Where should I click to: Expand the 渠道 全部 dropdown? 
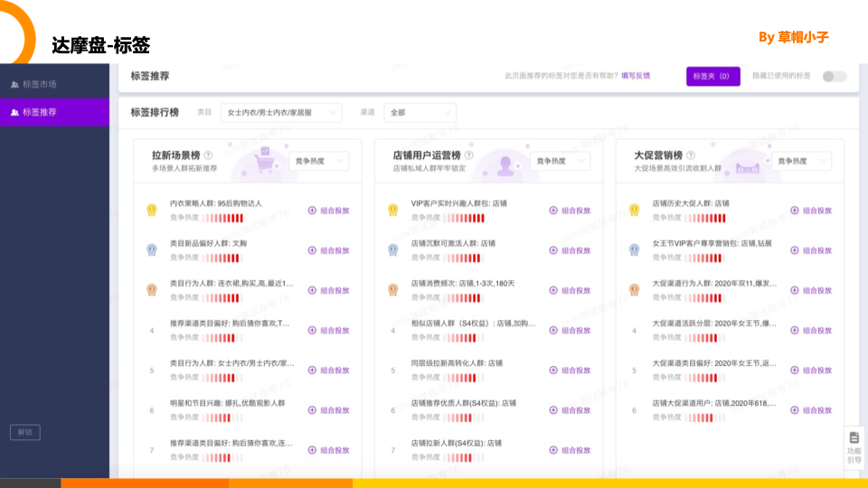(x=420, y=112)
